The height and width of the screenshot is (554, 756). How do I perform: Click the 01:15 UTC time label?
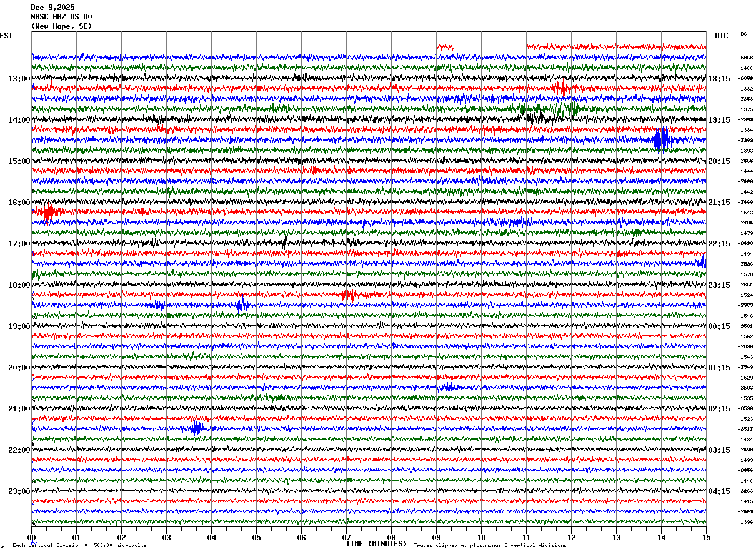click(719, 367)
